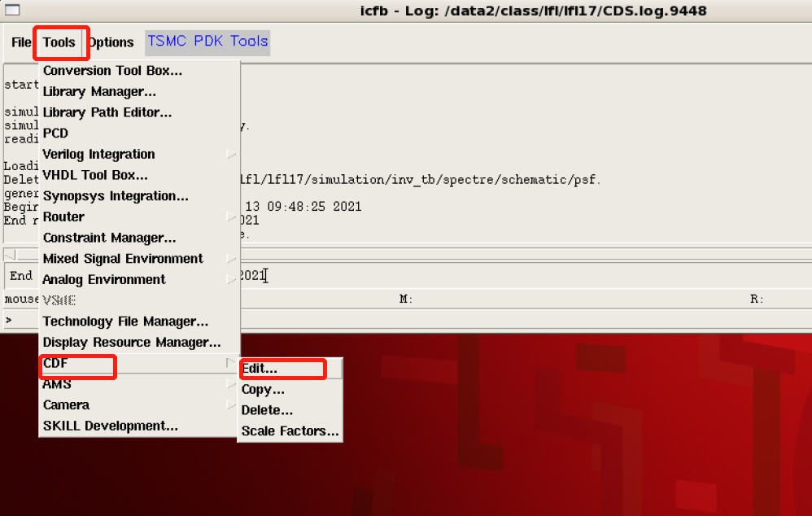Launch Library Manager from Tools menu
812x516 pixels.
(99, 92)
